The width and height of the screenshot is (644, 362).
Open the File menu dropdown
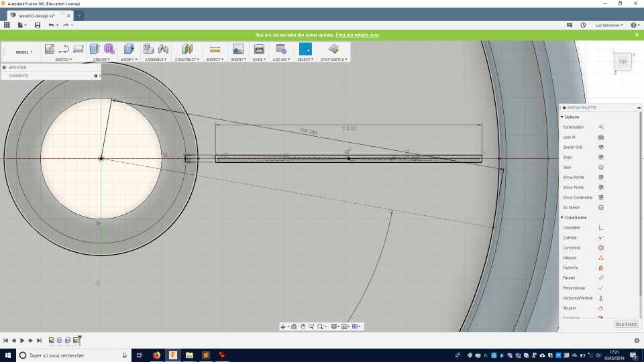21,25
